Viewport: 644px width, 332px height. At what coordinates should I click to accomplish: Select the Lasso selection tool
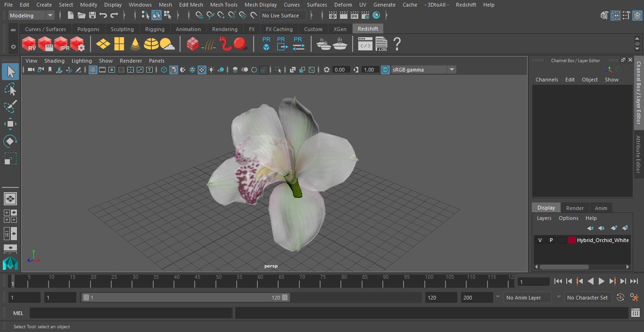10,89
